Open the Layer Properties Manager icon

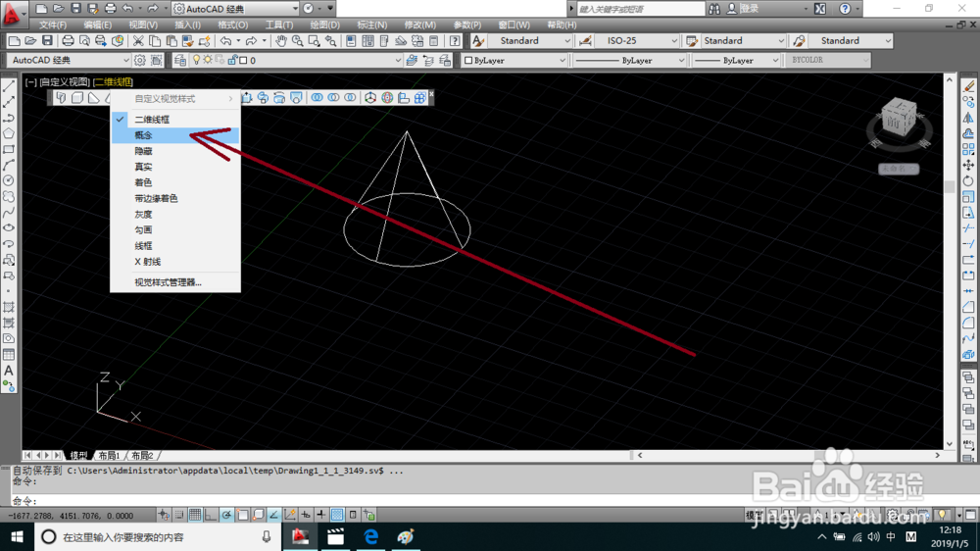click(180, 60)
